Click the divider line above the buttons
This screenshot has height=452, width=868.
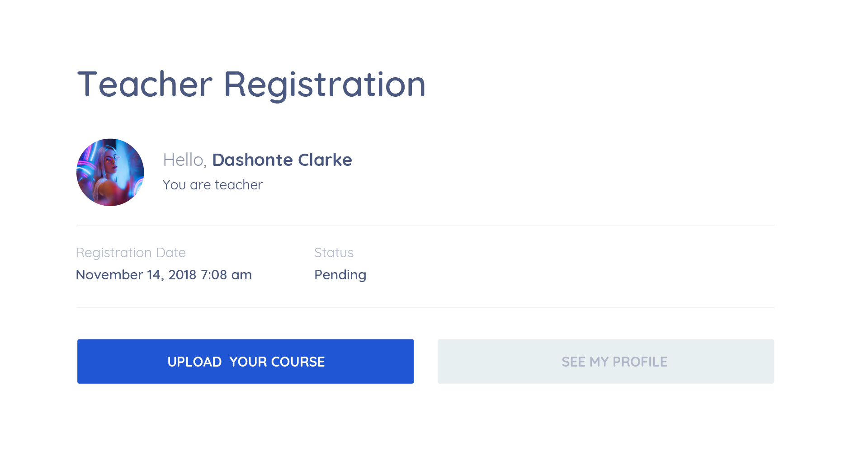coord(425,307)
